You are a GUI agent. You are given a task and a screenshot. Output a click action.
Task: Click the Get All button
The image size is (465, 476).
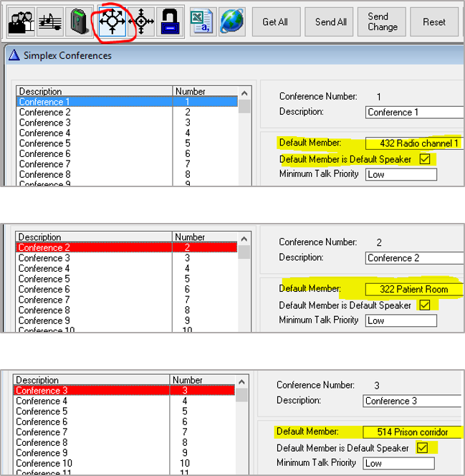[x=276, y=22]
